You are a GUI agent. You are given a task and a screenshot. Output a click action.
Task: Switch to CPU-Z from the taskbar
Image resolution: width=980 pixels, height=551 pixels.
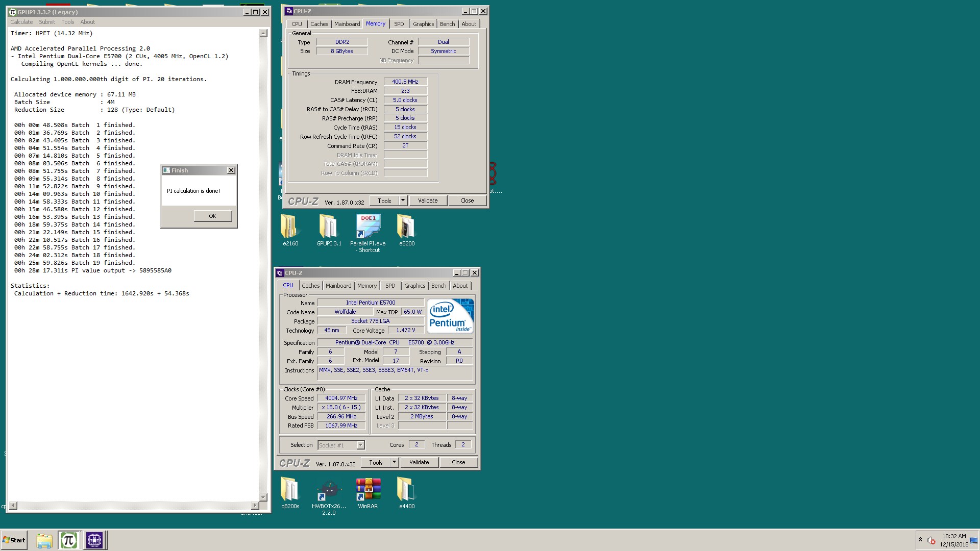(94, 540)
